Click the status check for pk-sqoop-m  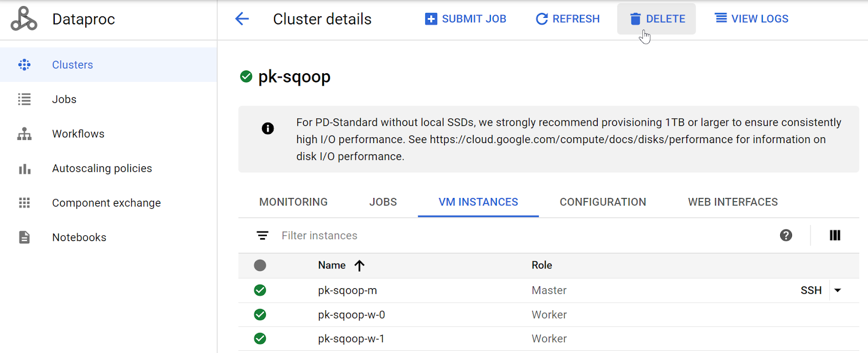[x=260, y=291]
